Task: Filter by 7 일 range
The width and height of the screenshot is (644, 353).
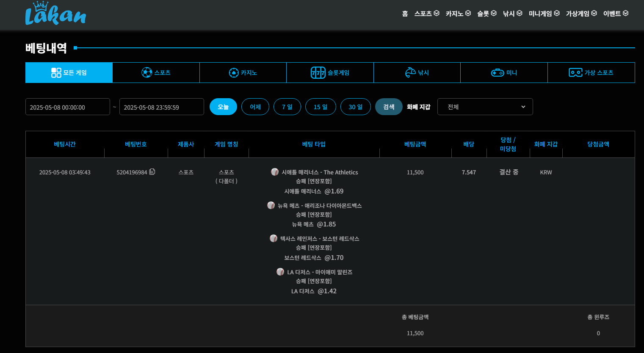Action: [287, 107]
